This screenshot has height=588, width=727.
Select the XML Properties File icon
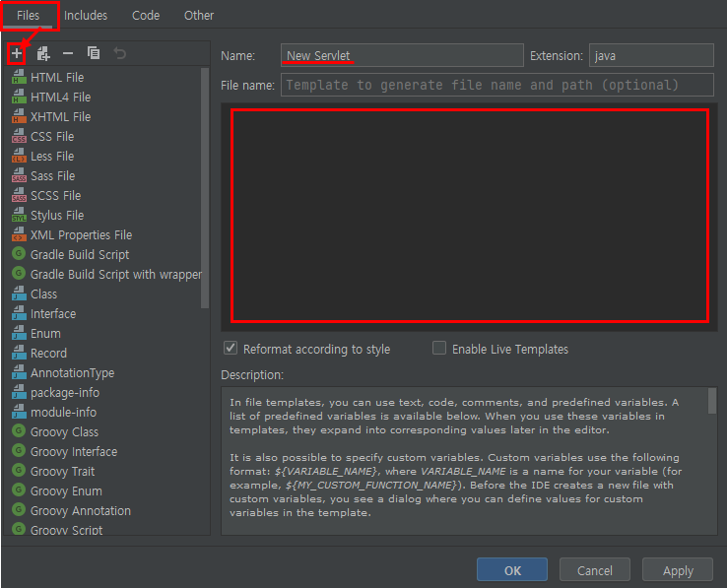click(19, 234)
